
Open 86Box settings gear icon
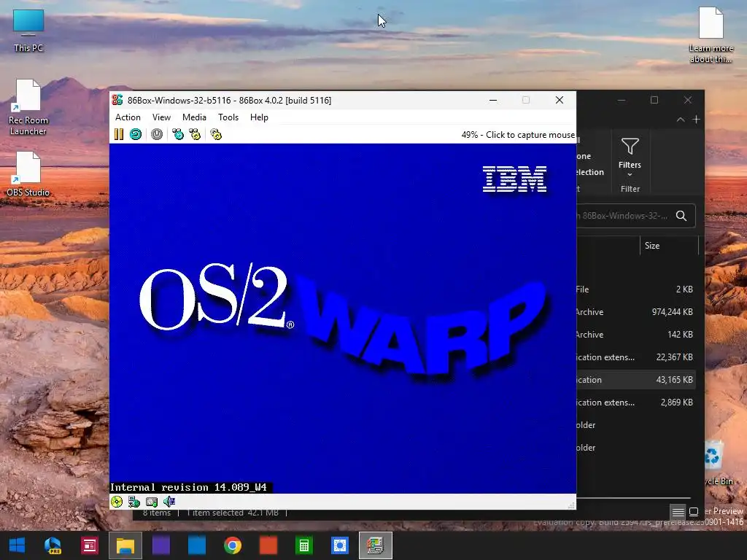(x=216, y=134)
